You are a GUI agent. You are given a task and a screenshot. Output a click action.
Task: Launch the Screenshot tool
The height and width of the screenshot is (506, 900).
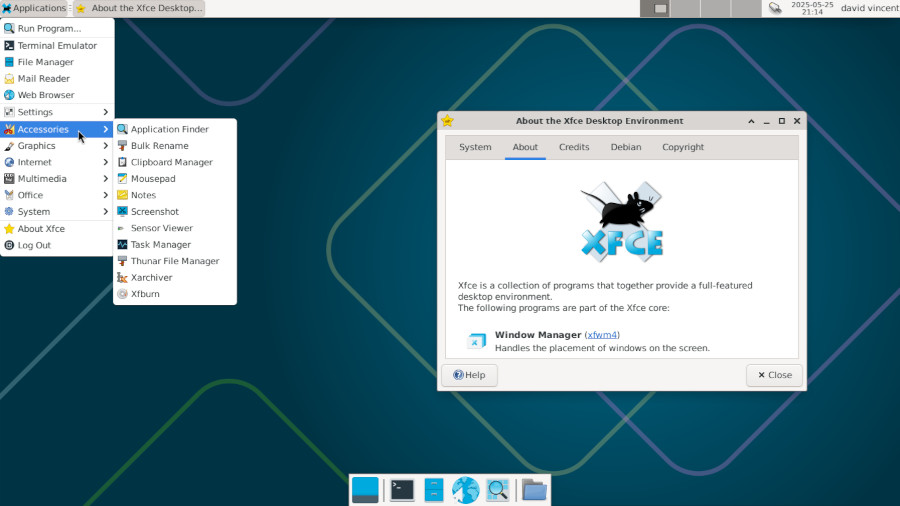[x=174, y=212]
